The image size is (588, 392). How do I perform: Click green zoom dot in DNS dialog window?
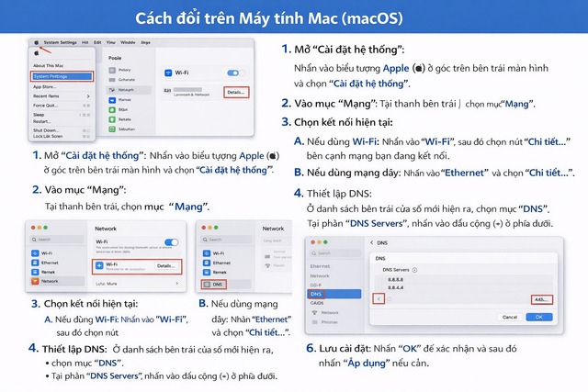click(x=325, y=242)
